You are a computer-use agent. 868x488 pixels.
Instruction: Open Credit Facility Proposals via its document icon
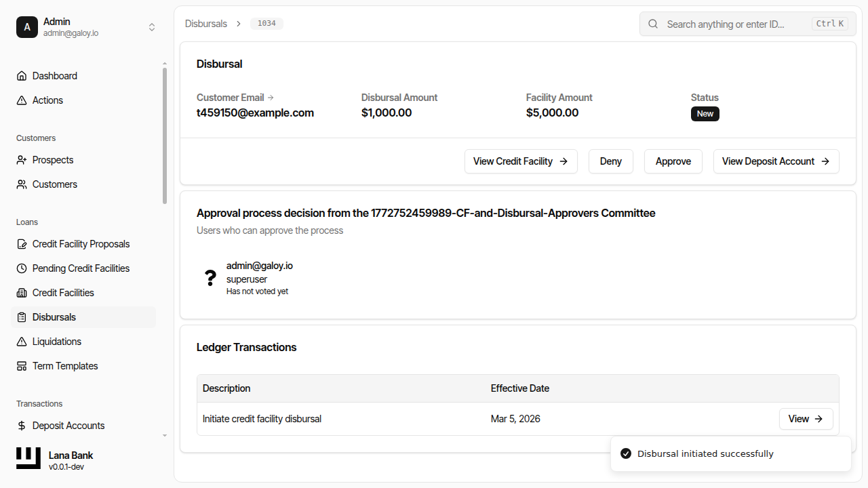coord(21,243)
